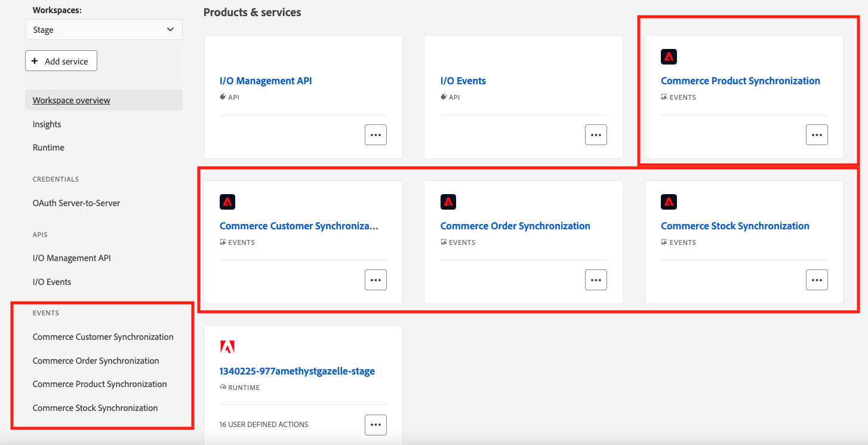Click the runtime cloud icon on the stage card
This screenshot has height=445, width=868.
point(223,387)
